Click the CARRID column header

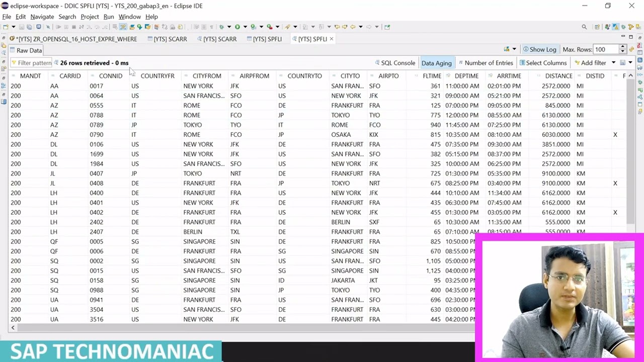tap(70, 76)
